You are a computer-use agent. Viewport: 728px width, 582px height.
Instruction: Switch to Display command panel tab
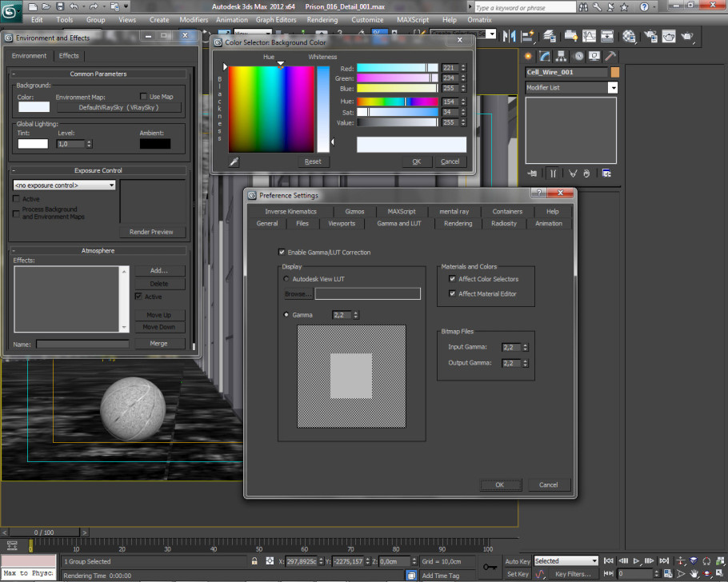point(594,56)
